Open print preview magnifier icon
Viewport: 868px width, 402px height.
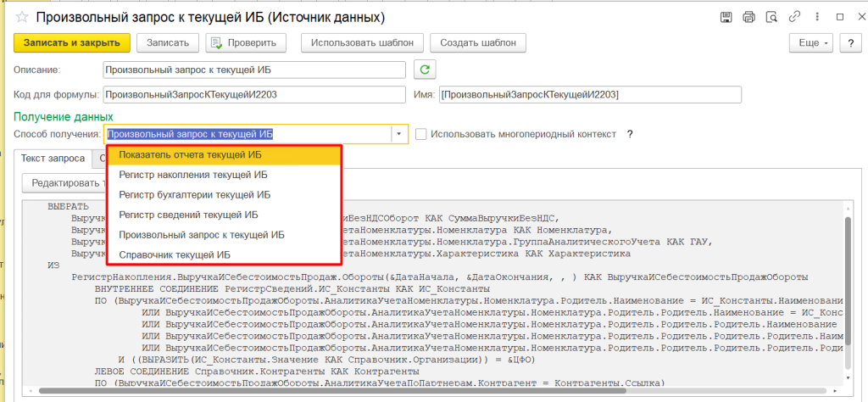pos(771,16)
